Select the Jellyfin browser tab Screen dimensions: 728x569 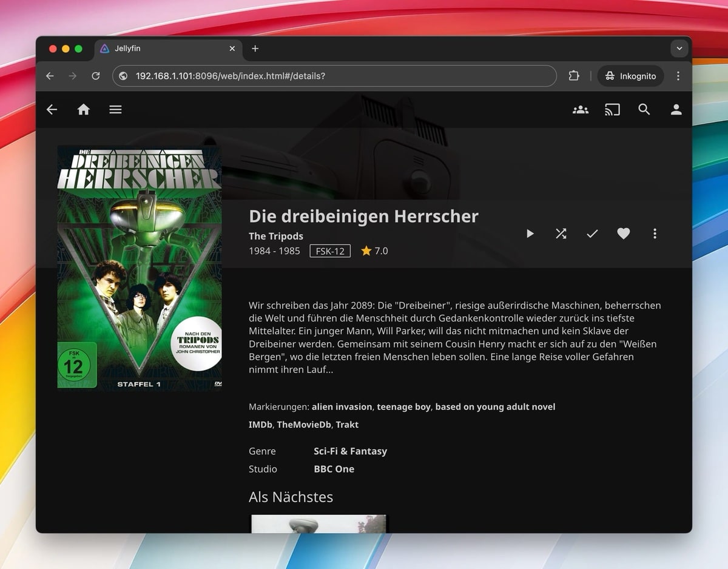[168, 49]
